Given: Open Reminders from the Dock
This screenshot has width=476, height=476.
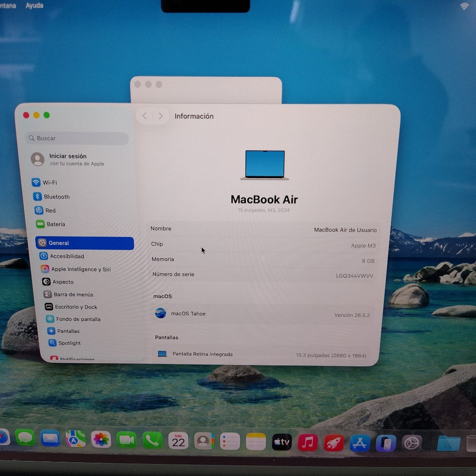Looking at the screenshot, I should tap(230, 442).
